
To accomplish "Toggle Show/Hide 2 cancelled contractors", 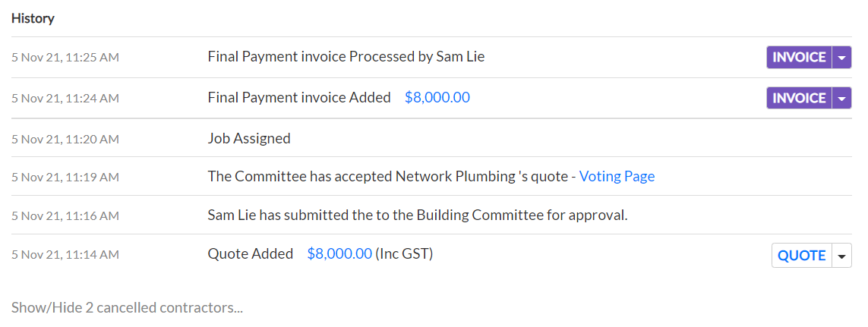I will tap(127, 308).
